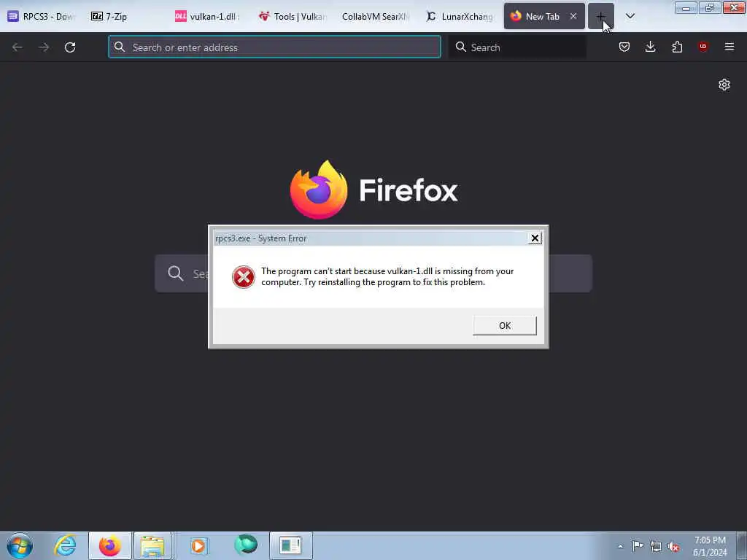Click the muted volume tray icon
The image size is (747, 560).
pyautogui.click(x=673, y=547)
